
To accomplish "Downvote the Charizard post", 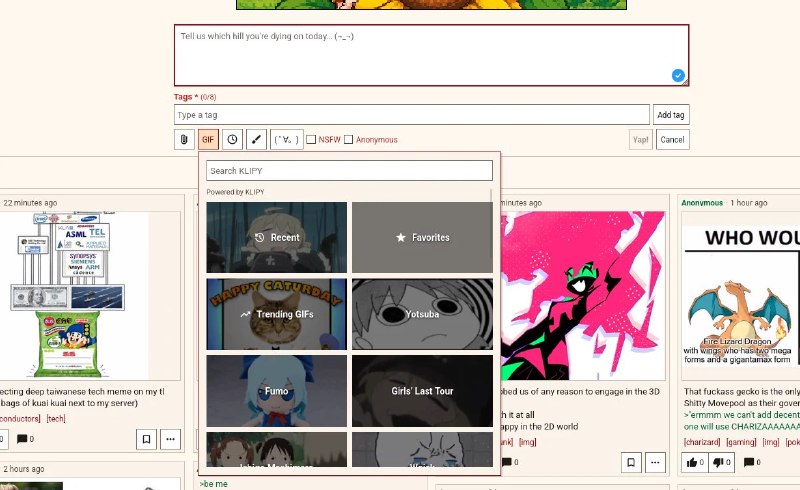I will pos(721,462).
